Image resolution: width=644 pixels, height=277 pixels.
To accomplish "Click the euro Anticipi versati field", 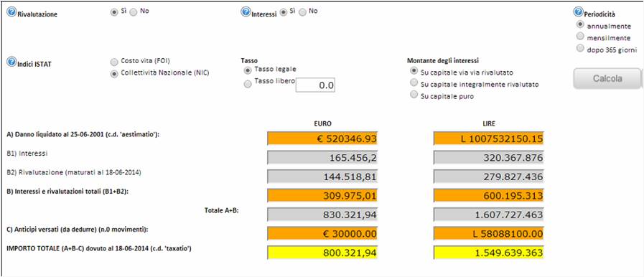I will tap(322, 233).
